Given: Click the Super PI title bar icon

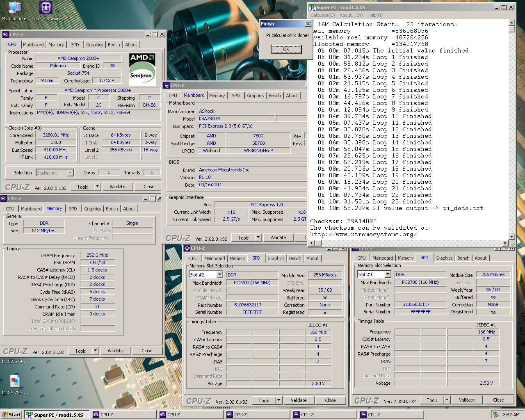Looking at the screenshot, I should [313, 7].
